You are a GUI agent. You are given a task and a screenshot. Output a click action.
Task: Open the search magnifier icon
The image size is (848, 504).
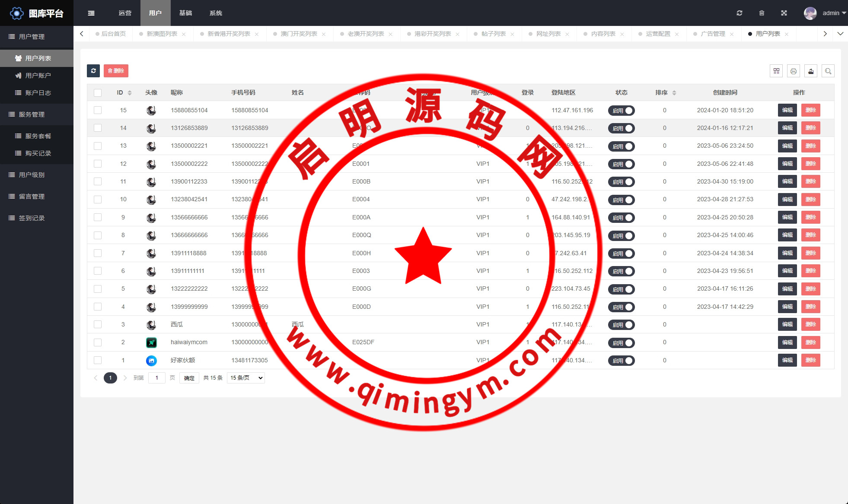tap(828, 71)
